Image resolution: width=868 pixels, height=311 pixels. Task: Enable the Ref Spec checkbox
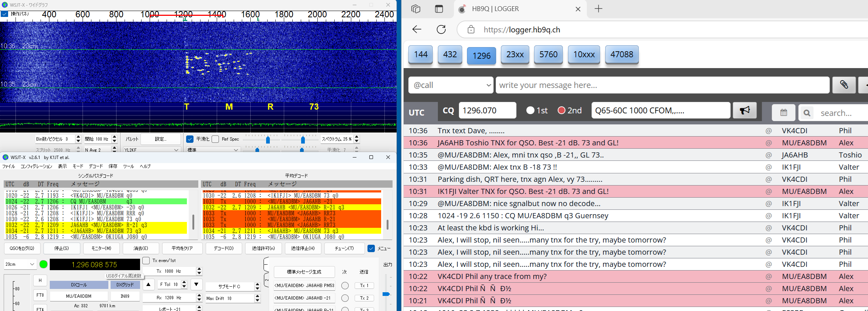pos(216,139)
